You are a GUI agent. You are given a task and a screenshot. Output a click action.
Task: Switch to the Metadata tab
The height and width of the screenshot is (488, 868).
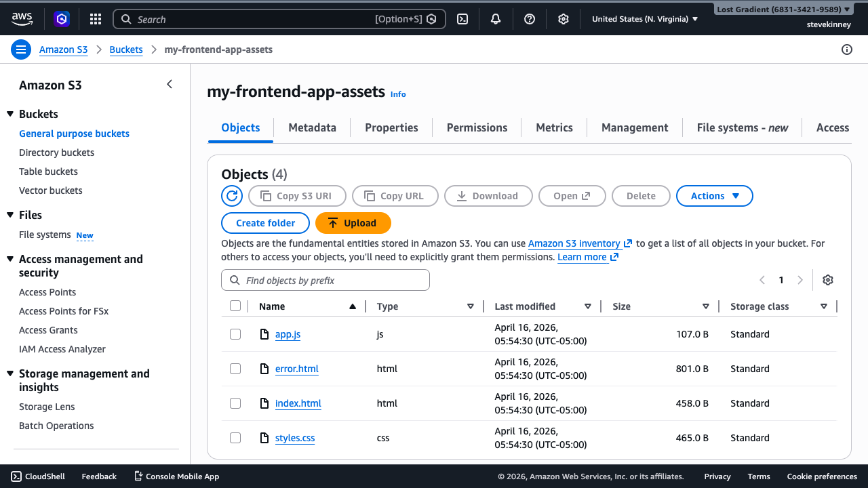[312, 127]
